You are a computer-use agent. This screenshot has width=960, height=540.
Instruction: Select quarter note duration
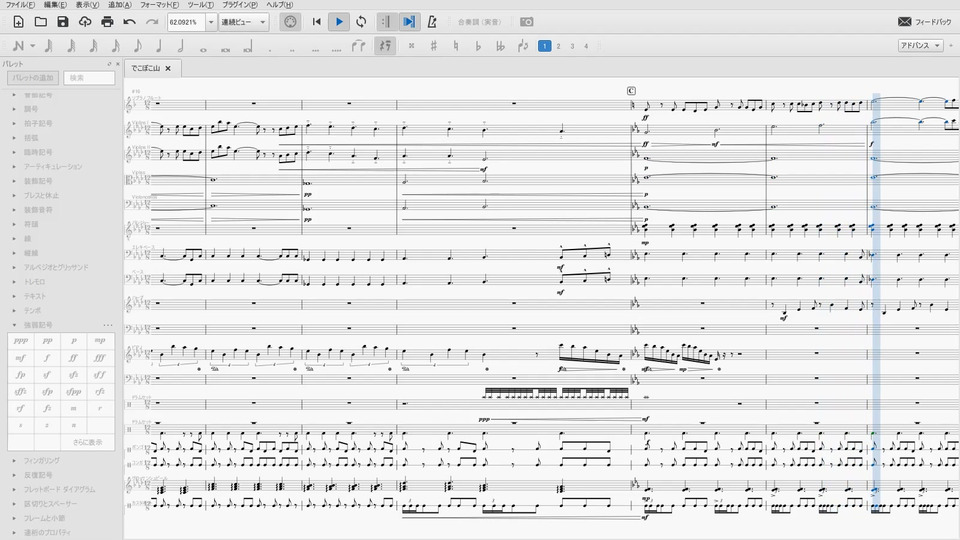click(159, 46)
